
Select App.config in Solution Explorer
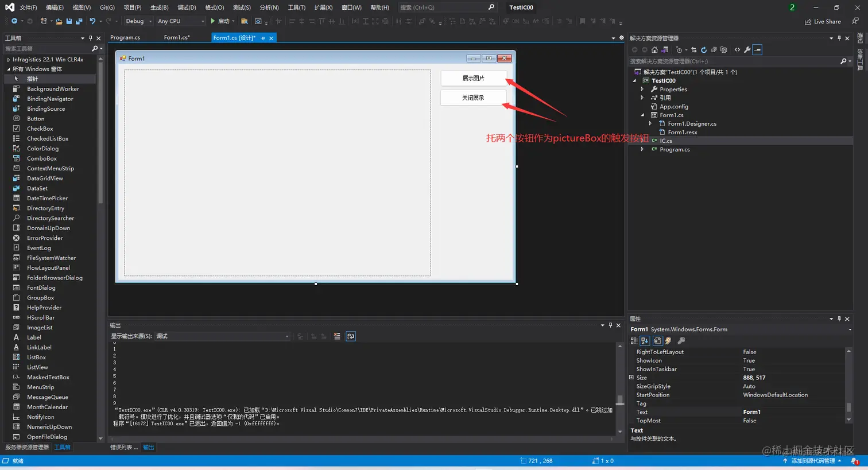pos(673,106)
